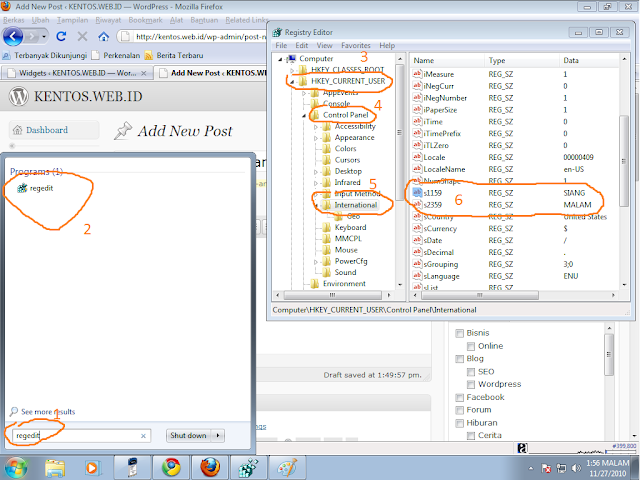Launch Windows Media Player from taskbar

click(x=92, y=468)
